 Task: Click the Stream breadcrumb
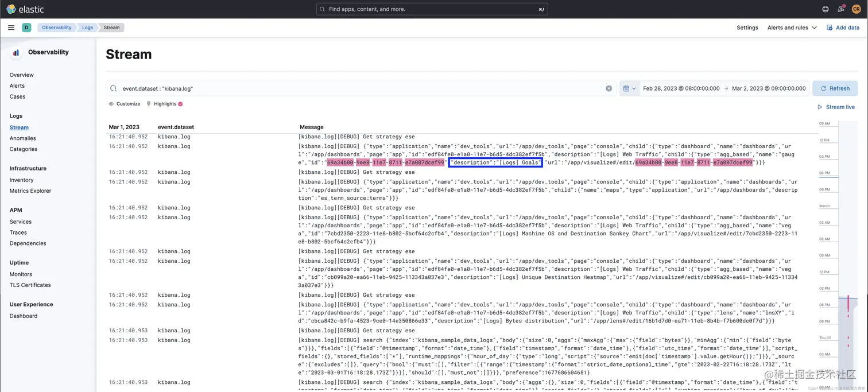click(112, 28)
